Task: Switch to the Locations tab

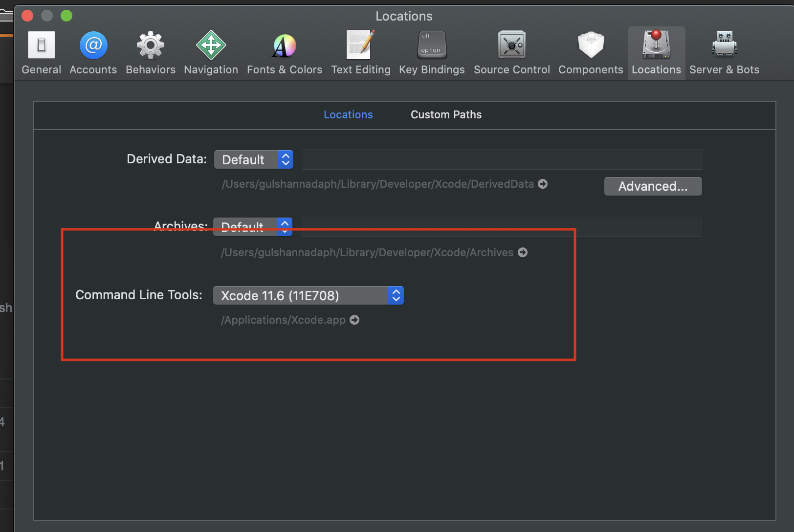Action: coord(348,114)
